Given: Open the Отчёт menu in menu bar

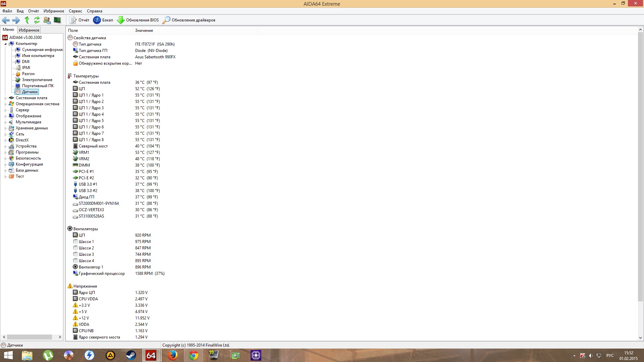Looking at the screenshot, I should pos(34,11).
